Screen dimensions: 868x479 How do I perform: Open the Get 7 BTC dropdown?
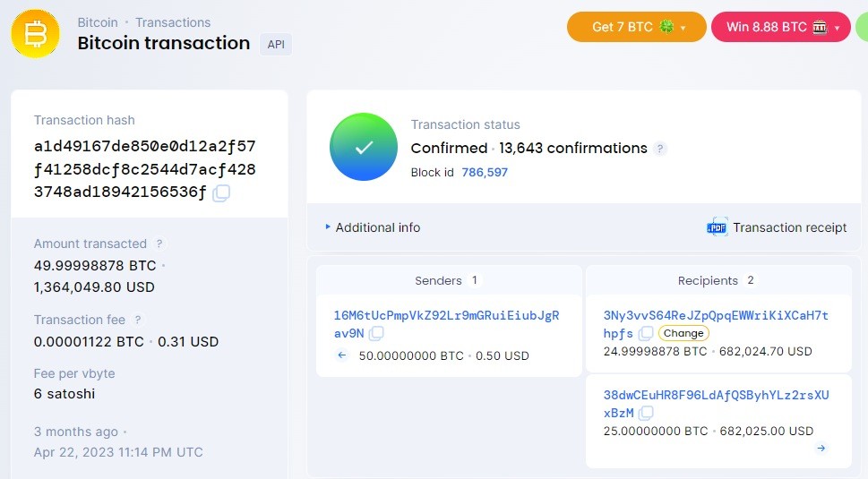637,27
